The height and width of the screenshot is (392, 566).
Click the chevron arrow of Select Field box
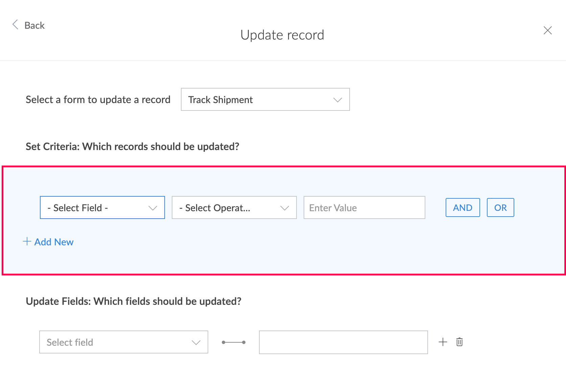pyautogui.click(x=153, y=208)
